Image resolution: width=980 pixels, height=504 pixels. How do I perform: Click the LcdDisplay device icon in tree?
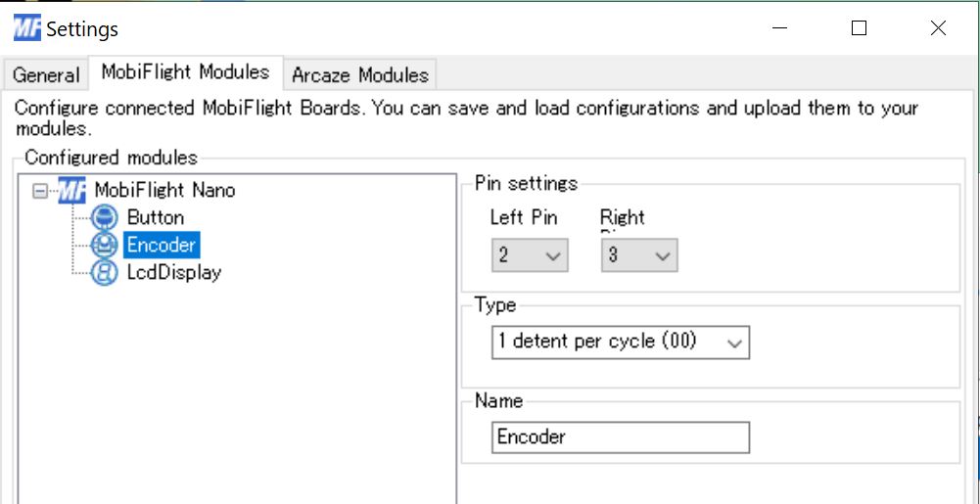point(104,272)
